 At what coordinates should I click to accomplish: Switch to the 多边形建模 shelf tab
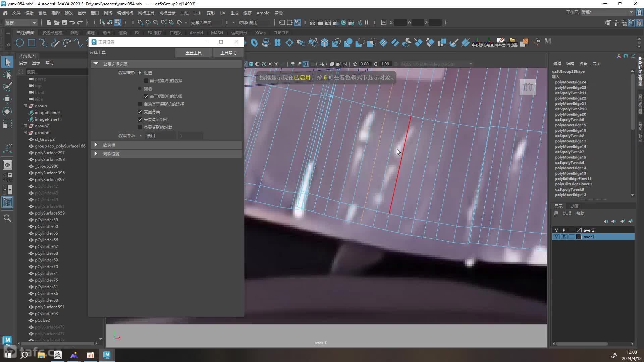pos(52,33)
